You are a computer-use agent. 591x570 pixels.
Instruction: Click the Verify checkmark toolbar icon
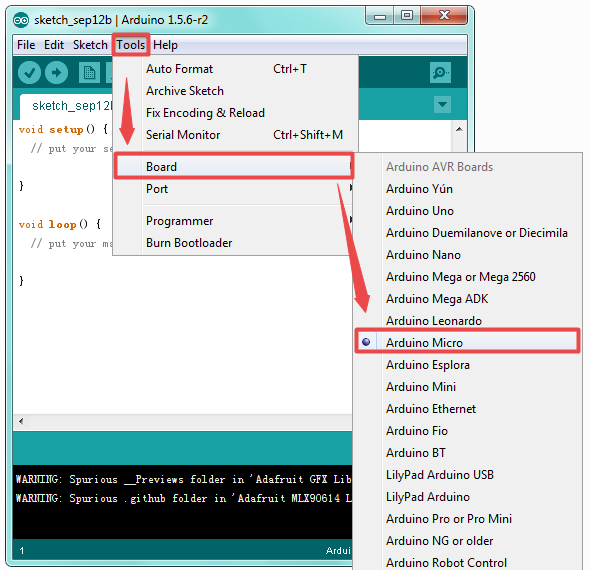(x=29, y=72)
